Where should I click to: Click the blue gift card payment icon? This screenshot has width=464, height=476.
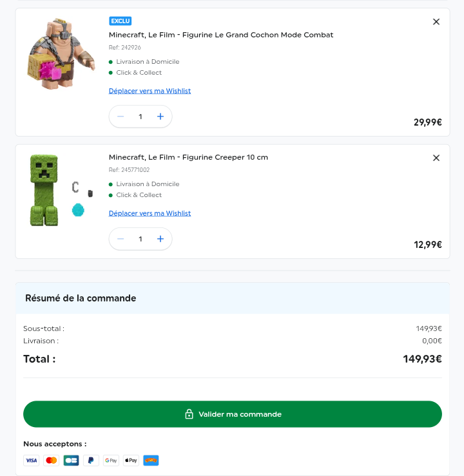tap(151, 461)
